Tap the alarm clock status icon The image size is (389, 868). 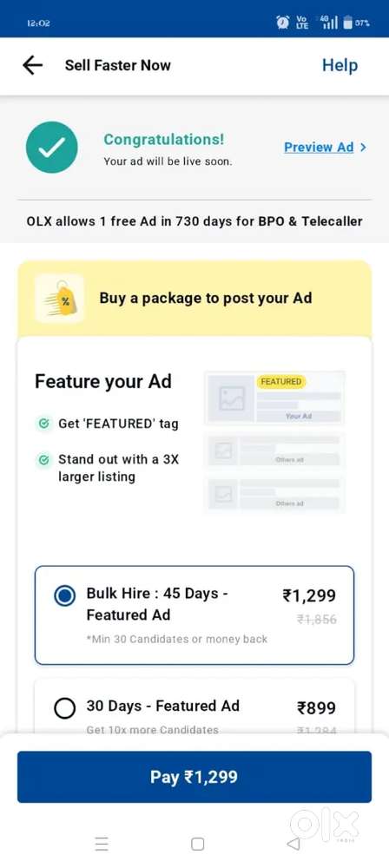point(282,23)
